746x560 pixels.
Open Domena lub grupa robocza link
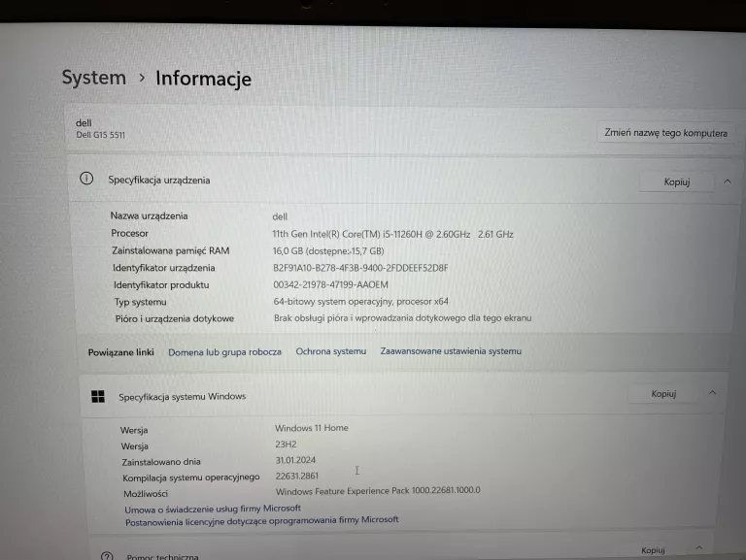[x=224, y=352]
